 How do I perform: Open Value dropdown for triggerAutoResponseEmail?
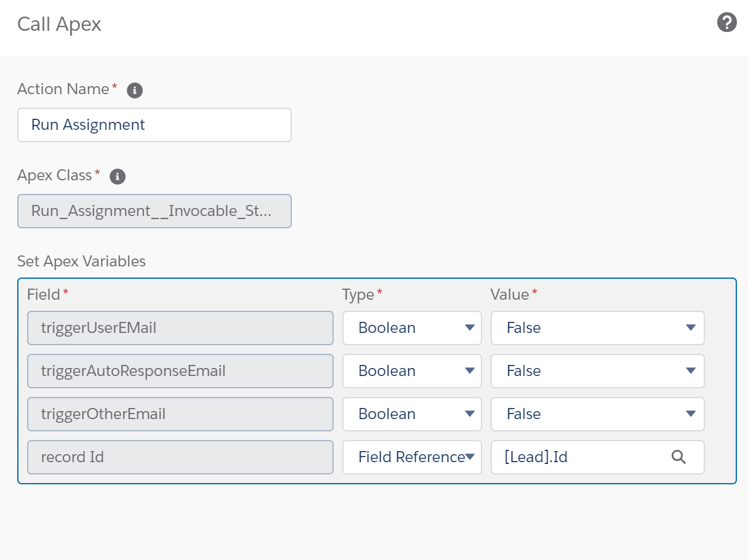tap(597, 371)
